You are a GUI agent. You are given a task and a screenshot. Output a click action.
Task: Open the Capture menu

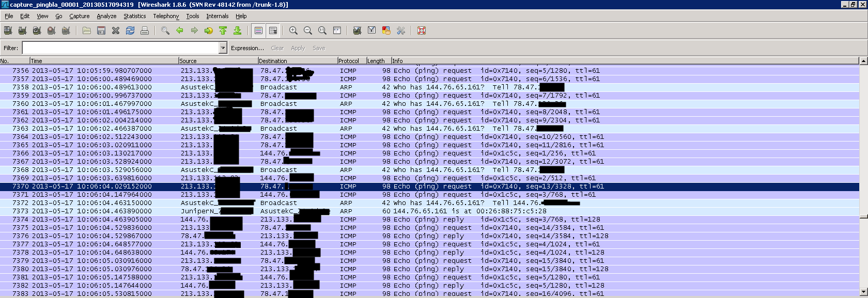tap(80, 16)
